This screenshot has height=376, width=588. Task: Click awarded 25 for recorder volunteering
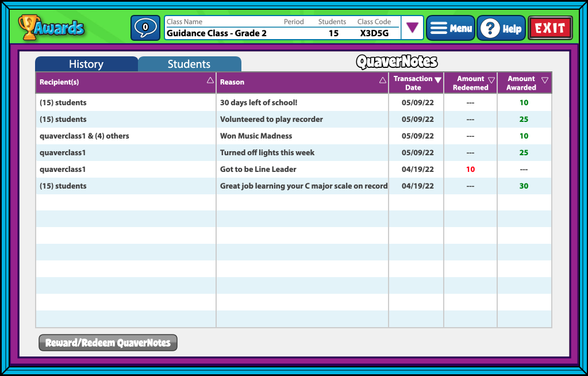pos(524,120)
